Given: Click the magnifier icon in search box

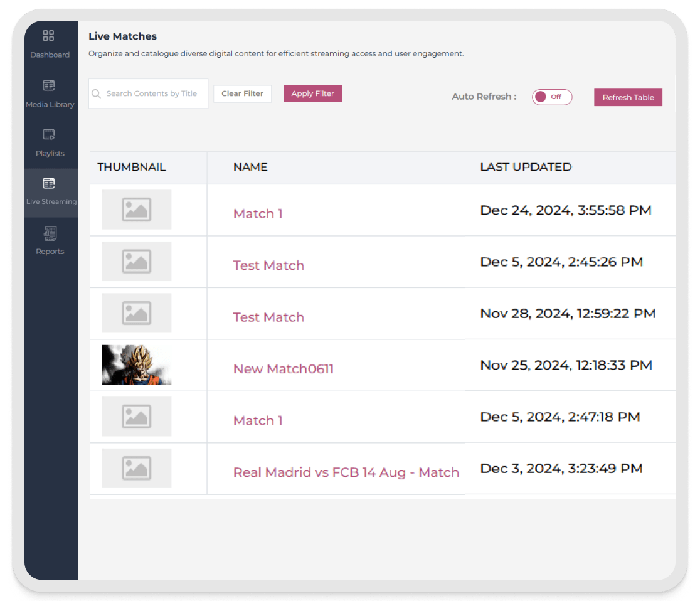Looking at the screenshot, I should 97,94.
